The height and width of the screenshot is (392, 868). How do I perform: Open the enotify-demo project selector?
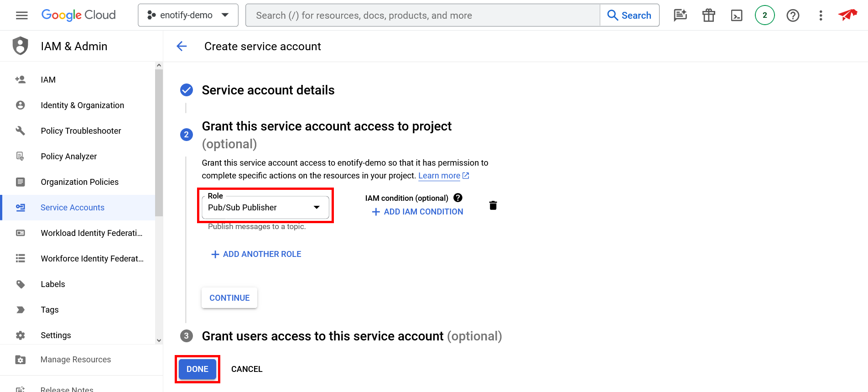(x=188, y=16)
